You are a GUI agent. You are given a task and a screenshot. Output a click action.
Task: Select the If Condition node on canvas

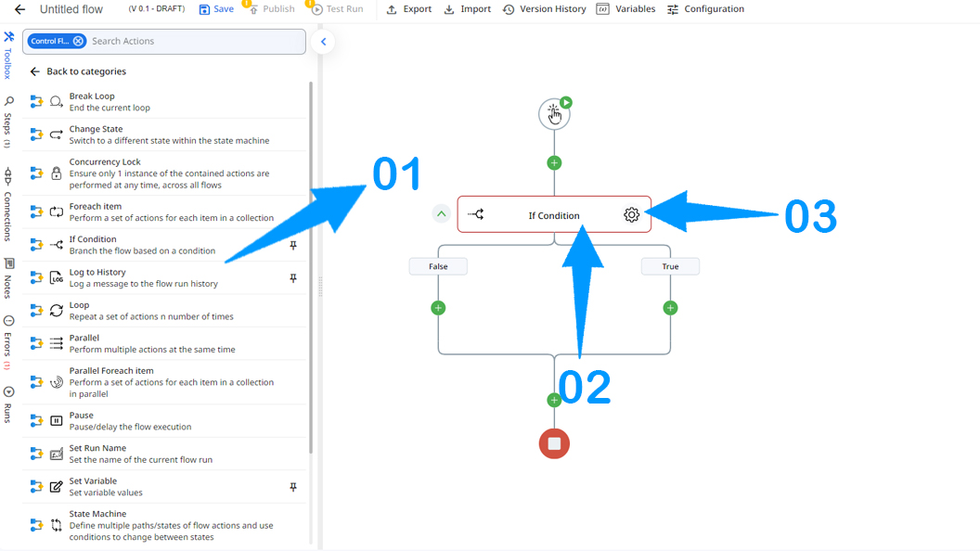point(554,215)
